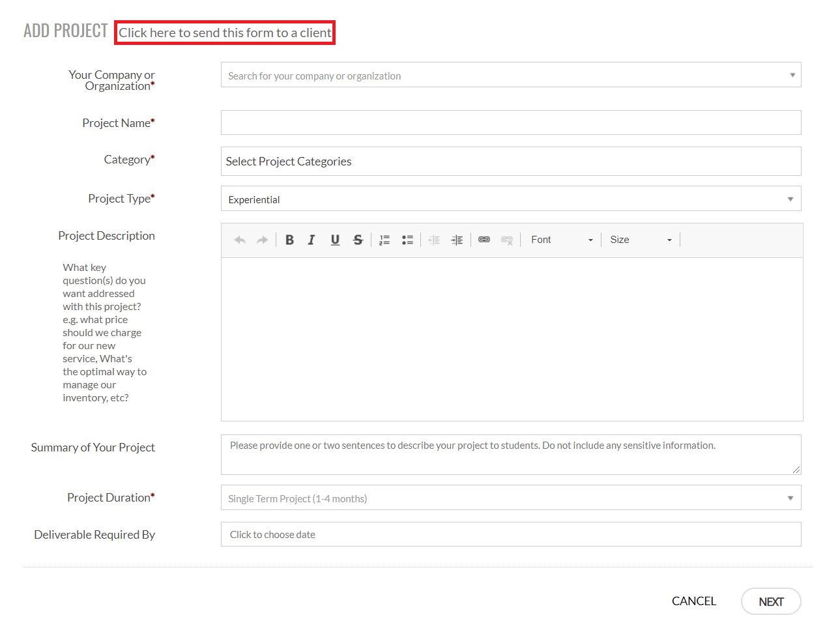
Task: Click the Unlink icon
Action: tap(507, 240)
